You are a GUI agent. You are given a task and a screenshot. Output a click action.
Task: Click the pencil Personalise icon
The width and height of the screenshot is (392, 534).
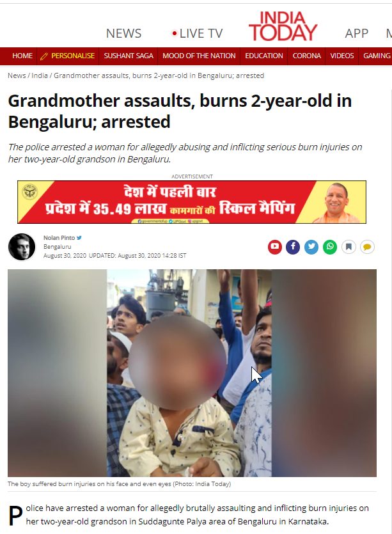(44, 56)
